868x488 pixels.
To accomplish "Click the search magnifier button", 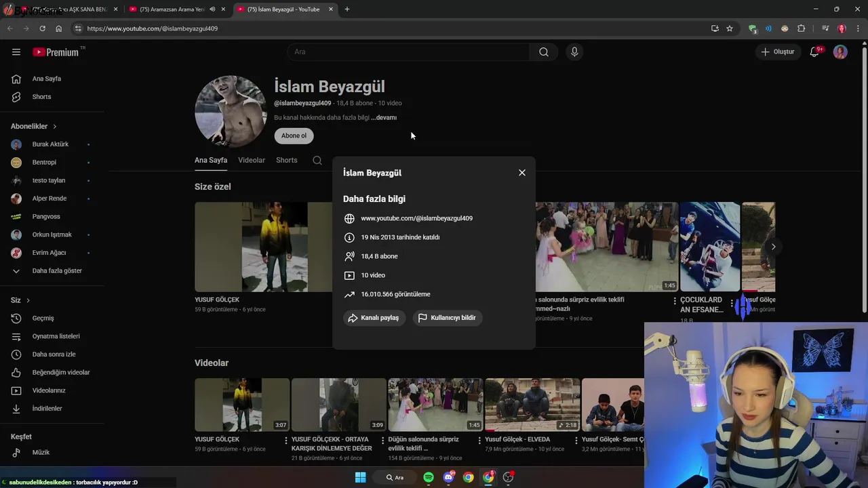I will [544, 52].
